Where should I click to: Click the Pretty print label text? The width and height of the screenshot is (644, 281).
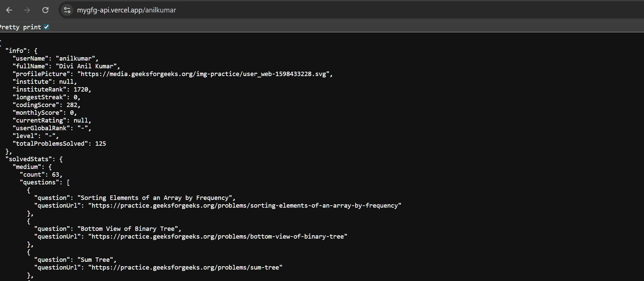click(x=21, y=27)
